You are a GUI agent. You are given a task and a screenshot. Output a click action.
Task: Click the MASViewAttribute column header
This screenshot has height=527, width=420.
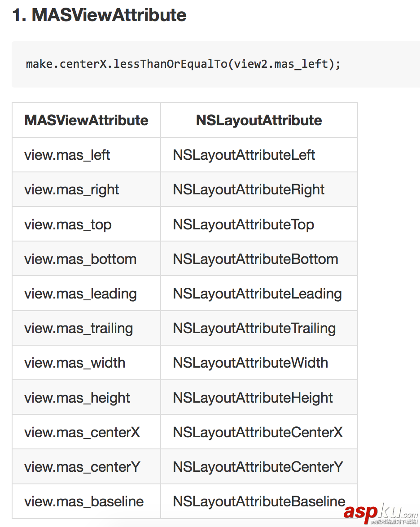click(x=86, y=120)
